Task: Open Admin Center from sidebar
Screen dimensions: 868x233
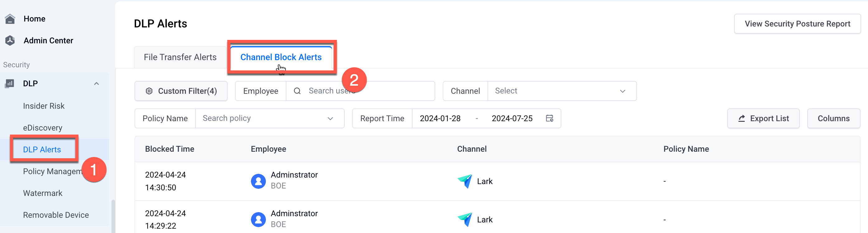Action: [x=48, y=40]
